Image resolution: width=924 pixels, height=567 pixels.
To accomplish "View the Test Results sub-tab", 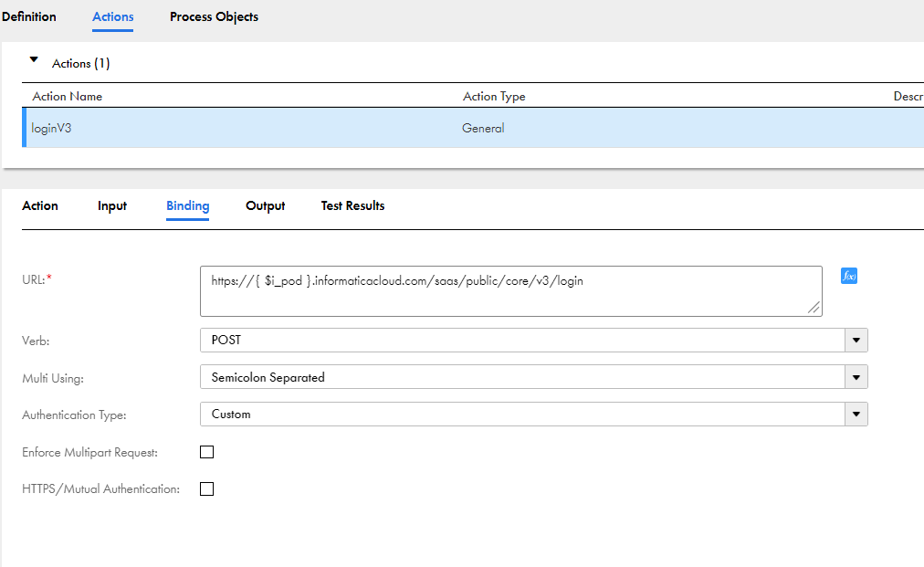I will 352,205.
